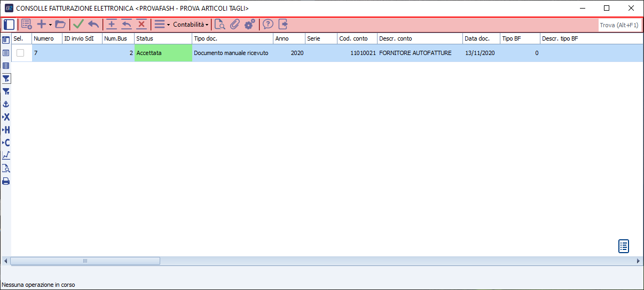Viewport: 644px width, 290px height.
Task: Open the hamburger menu icon
Action: click(159, 24)
